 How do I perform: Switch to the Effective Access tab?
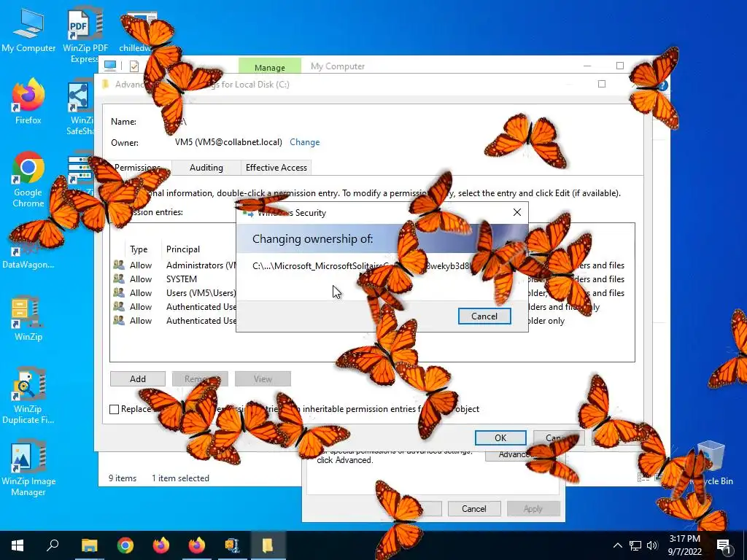coord(276,168)
